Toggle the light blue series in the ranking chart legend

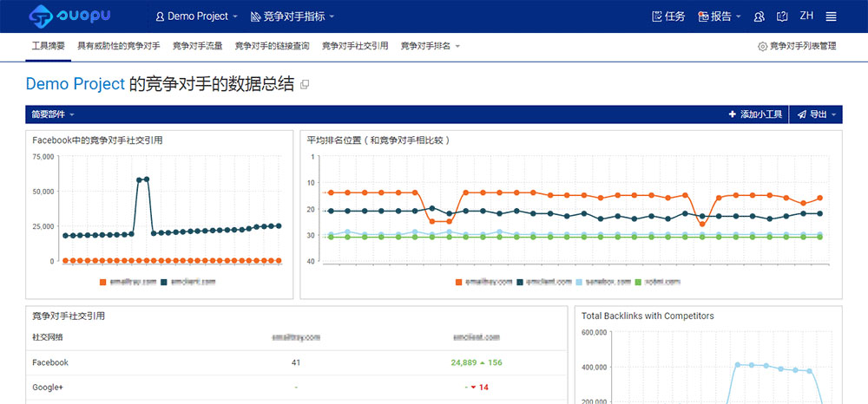(x=603, y=282)
